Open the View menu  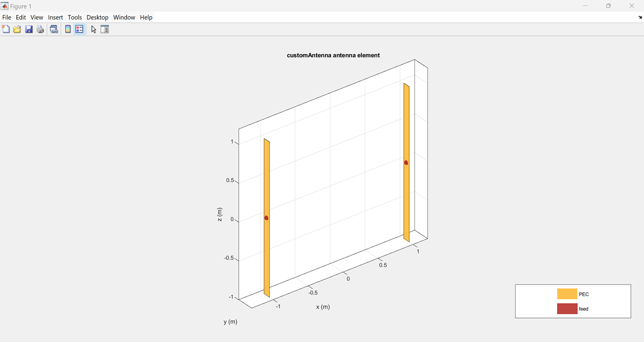point(37,17)
